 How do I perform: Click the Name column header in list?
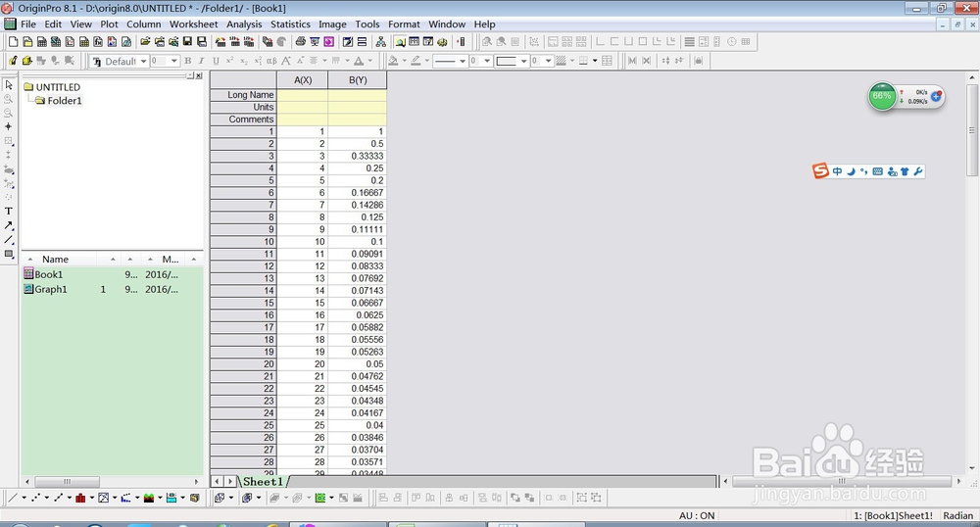55,260
